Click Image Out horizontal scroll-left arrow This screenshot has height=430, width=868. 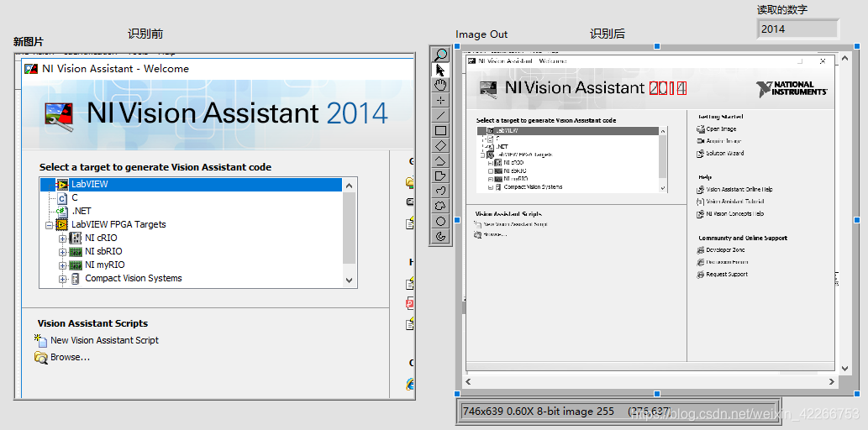[x=468, y=381]
